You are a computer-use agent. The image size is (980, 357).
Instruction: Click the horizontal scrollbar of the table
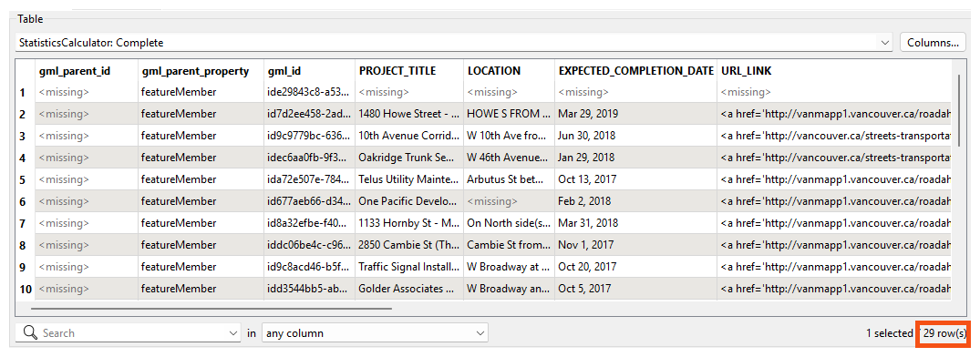(211, 308)
